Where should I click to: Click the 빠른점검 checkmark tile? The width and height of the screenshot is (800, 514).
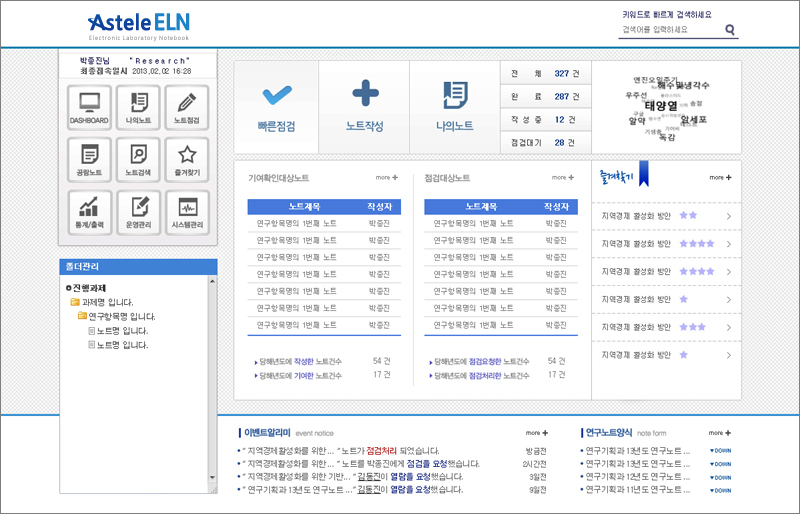click(x=276, y=106)
